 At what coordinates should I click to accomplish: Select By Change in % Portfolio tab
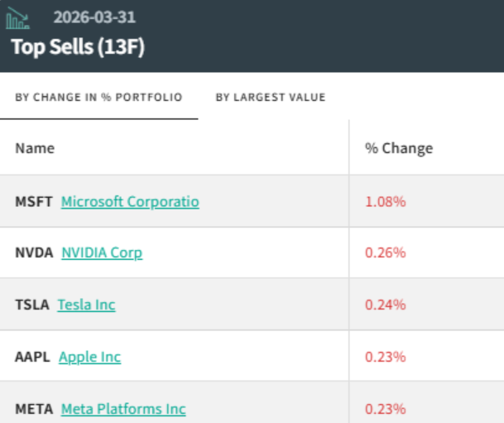coord(98,98)
